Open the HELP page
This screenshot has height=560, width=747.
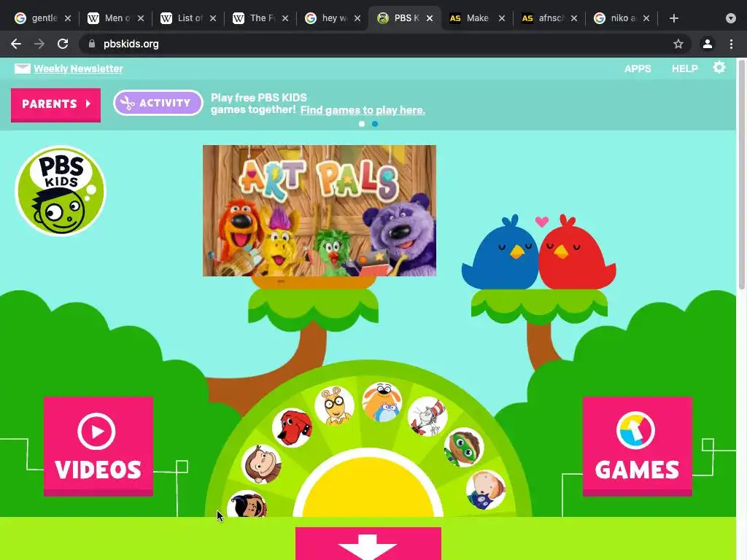coord(684,69)
